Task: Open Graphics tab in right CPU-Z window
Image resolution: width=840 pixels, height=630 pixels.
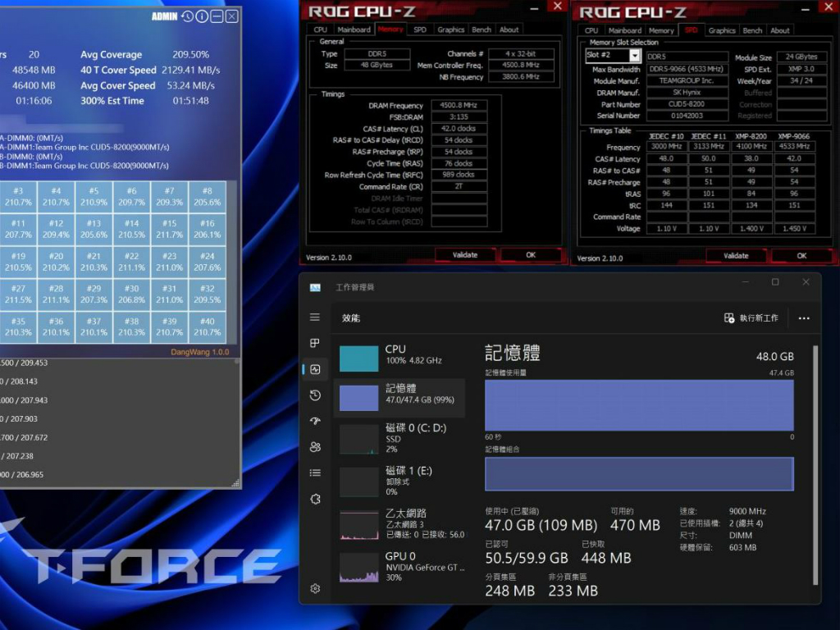Action: tap(722, 31)
